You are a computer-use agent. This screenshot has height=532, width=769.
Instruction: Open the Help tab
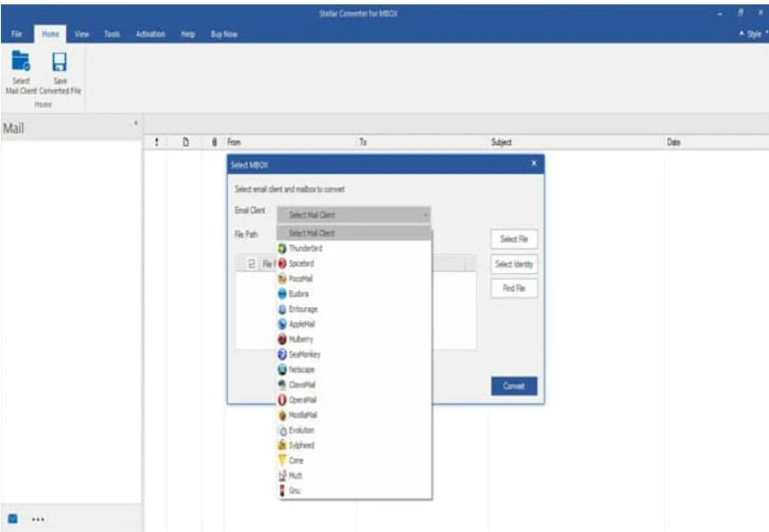tap(188, 34)
